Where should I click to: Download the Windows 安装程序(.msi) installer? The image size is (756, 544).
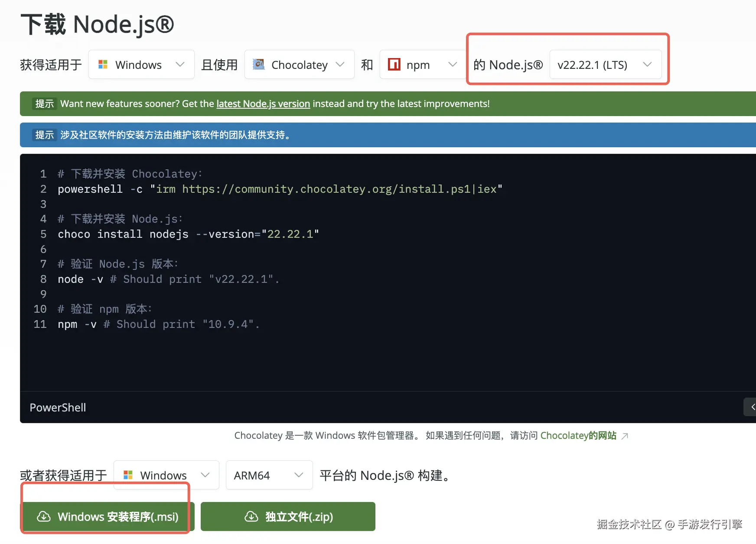tap(108, 516)
